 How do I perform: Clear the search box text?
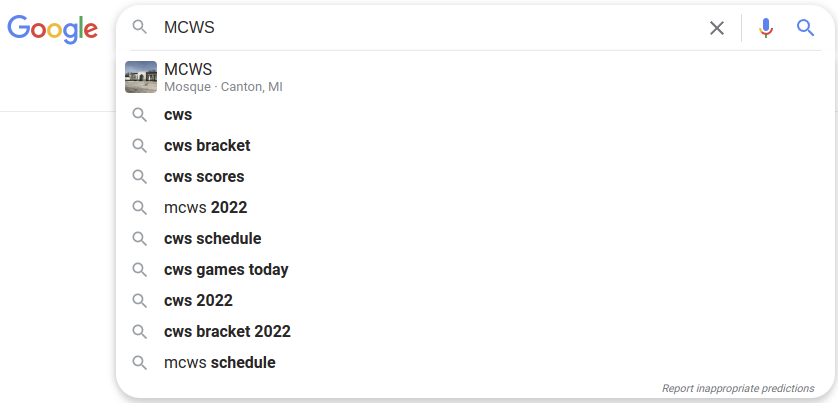[717, 28]
